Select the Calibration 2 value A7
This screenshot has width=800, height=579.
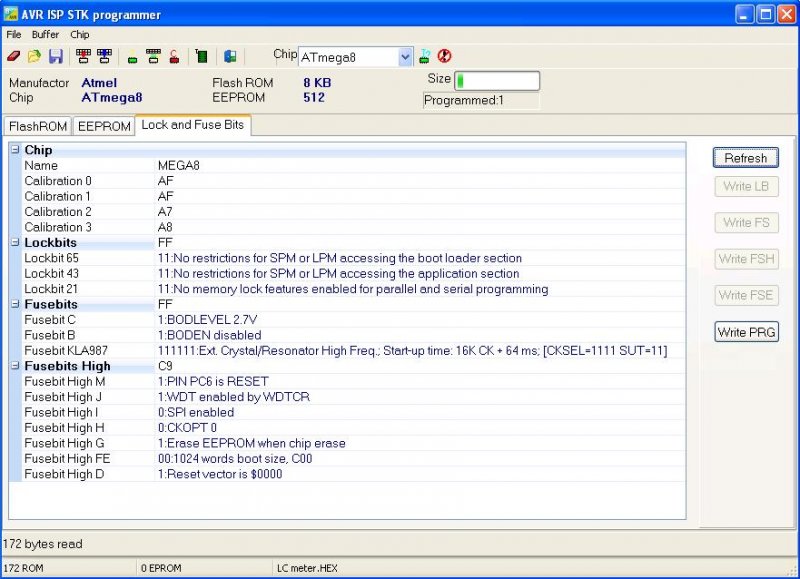tap(165, 212)
